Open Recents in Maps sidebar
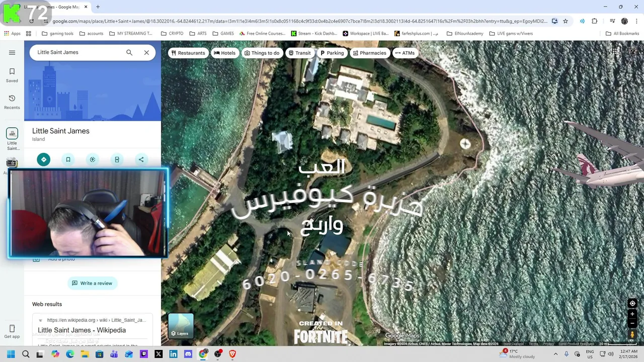This screenshot has width=644, height=362. [x=12, y=102]
